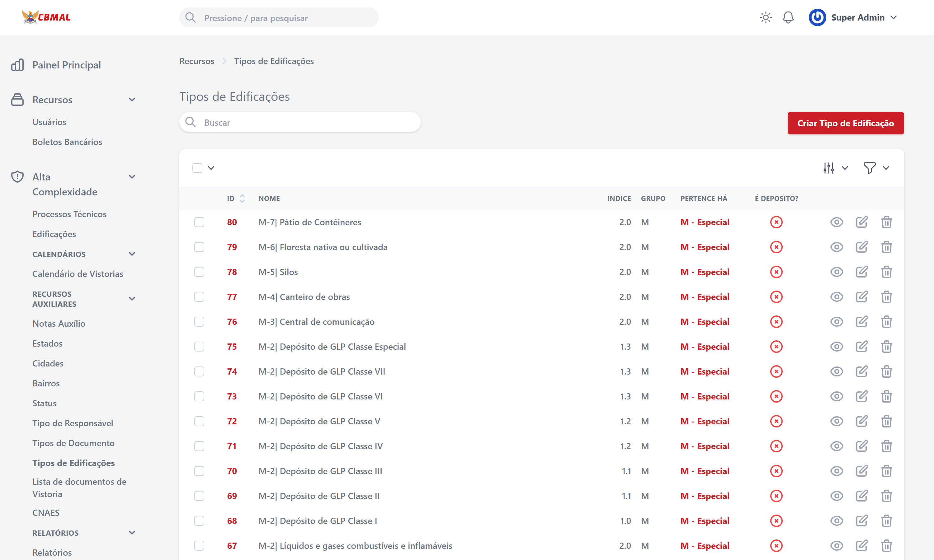Tick the checkbox for row ID 75
The image size is (934, 560).
click(x=199, y=347)
